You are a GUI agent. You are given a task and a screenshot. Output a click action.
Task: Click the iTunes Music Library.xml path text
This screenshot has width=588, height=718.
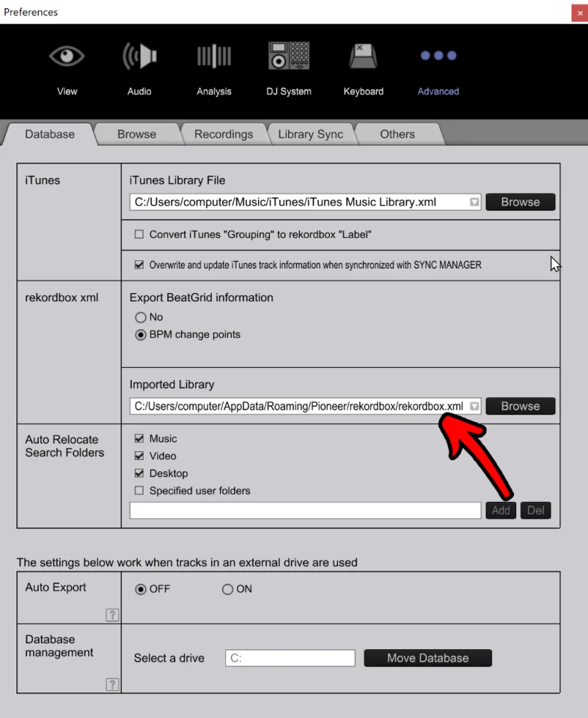click(285, 202)
